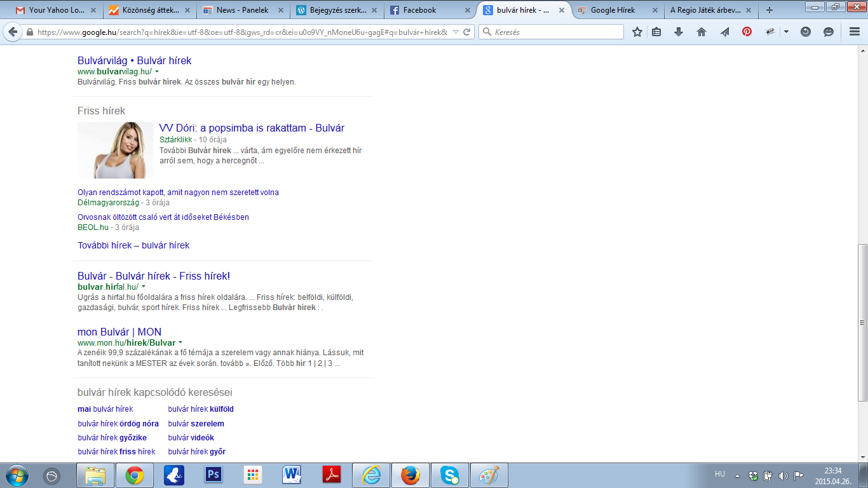Viewport: 868px width, 488px height.
Task: Click the Pinterest toolbar button
Action: point(747,32)
